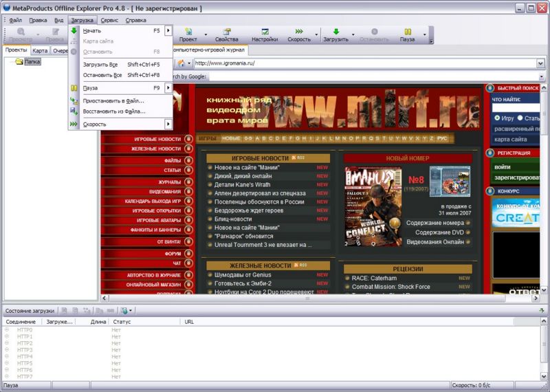Open the Файл menu
The width and height of the screenshot is (550, 392).
click(x=15, y=21)
